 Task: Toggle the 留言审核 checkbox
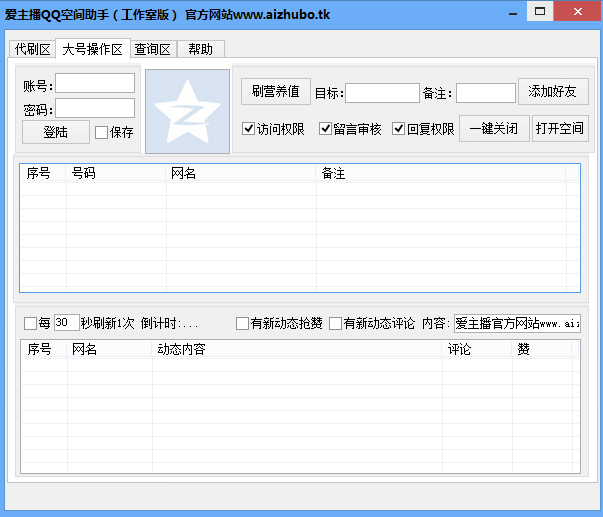(x=325, y=129)
